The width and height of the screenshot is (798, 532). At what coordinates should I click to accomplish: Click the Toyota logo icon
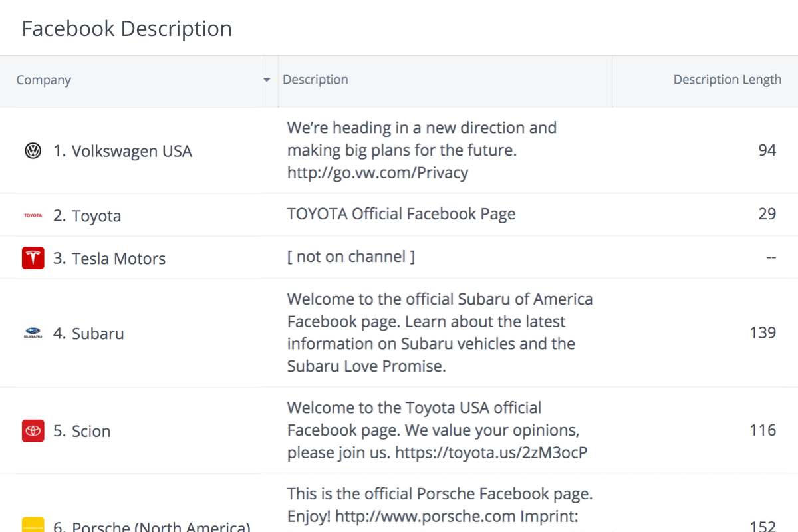click(33, 215)
